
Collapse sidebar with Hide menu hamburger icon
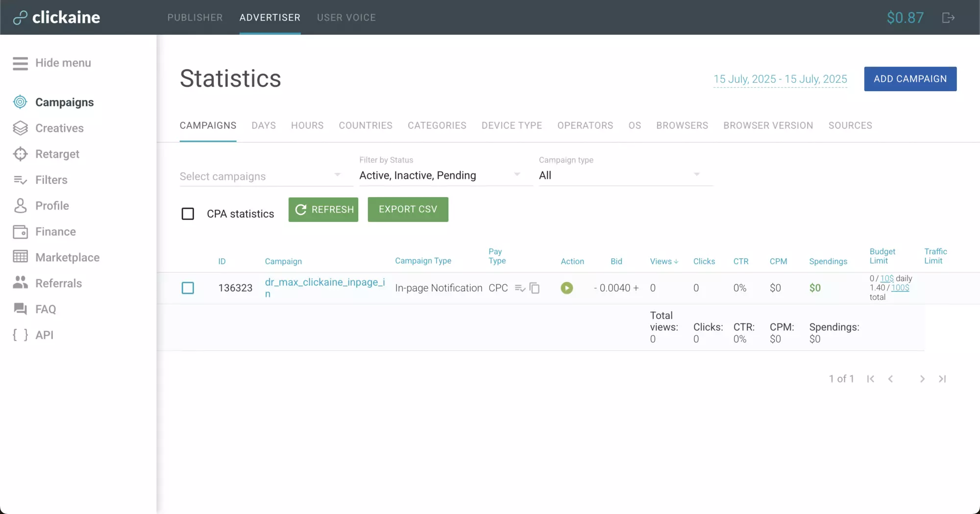(20, 63)
